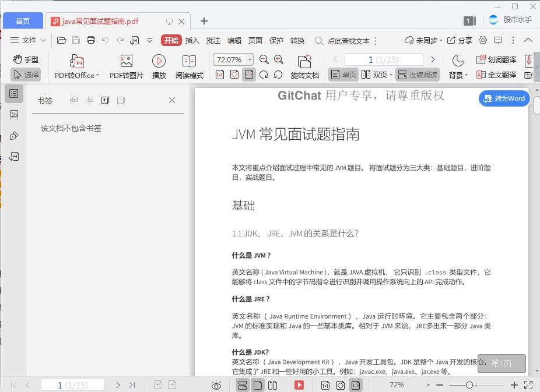Rotate the document

pyautogui.click(x=304, y=67)
